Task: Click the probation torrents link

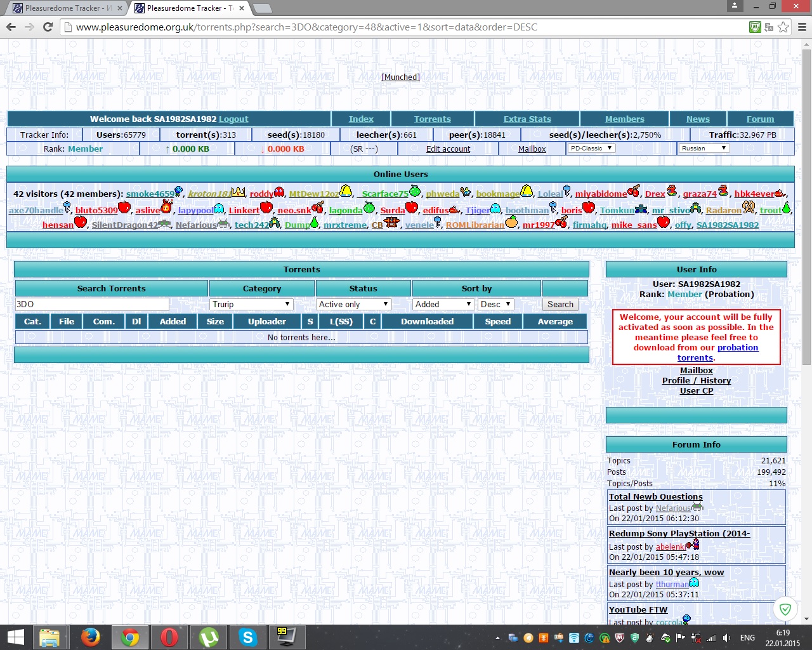Action: click(717, 352)
